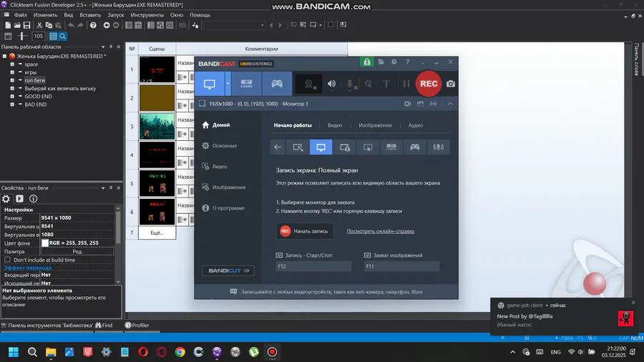Open Изображения section in Bandicam sidebar

pos(224,187)
